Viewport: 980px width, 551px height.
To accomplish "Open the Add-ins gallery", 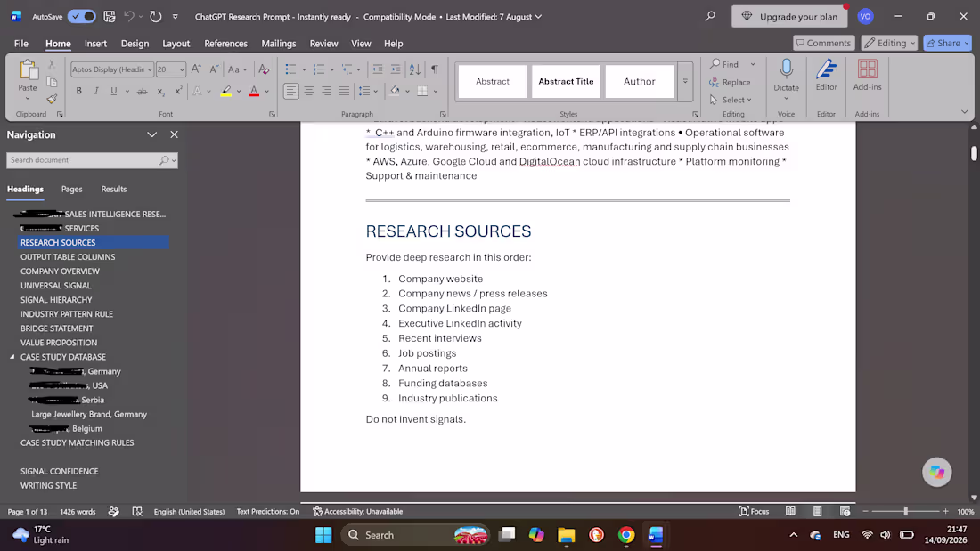I will tap(868, 77).
